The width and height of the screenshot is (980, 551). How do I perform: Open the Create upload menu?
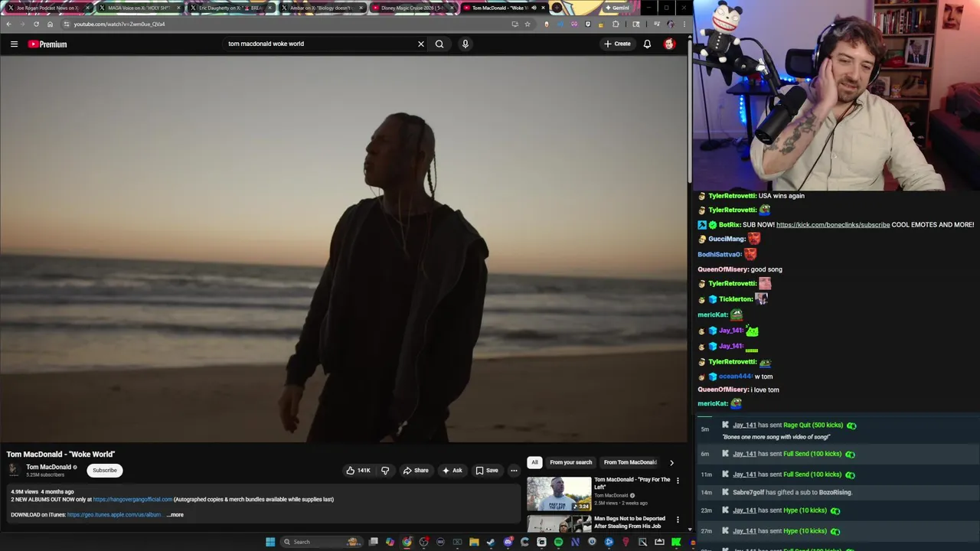point(617,44)
